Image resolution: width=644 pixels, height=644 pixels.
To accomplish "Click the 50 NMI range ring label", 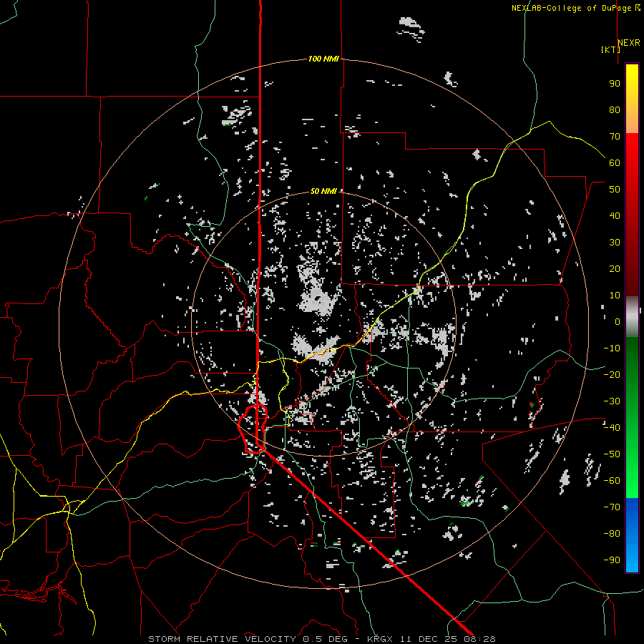I will click(x=323, y=191).
